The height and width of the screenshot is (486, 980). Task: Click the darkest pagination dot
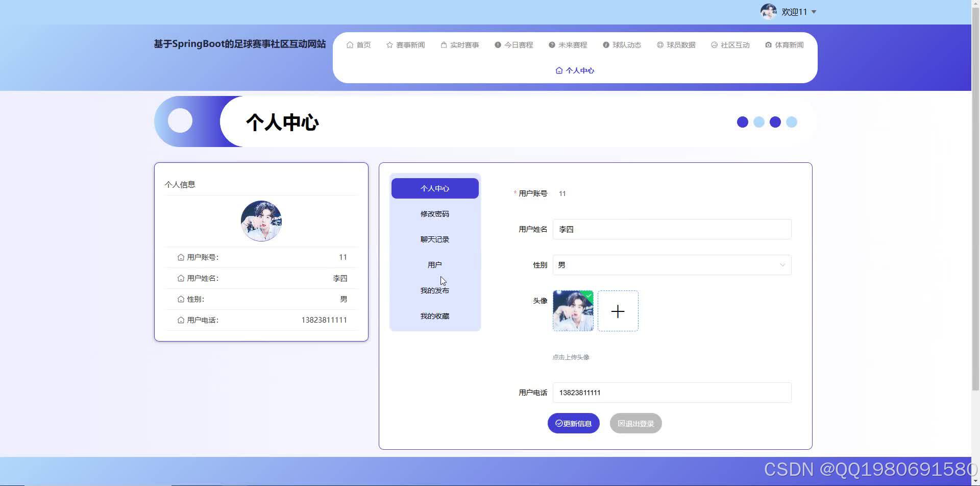(775, 121)
